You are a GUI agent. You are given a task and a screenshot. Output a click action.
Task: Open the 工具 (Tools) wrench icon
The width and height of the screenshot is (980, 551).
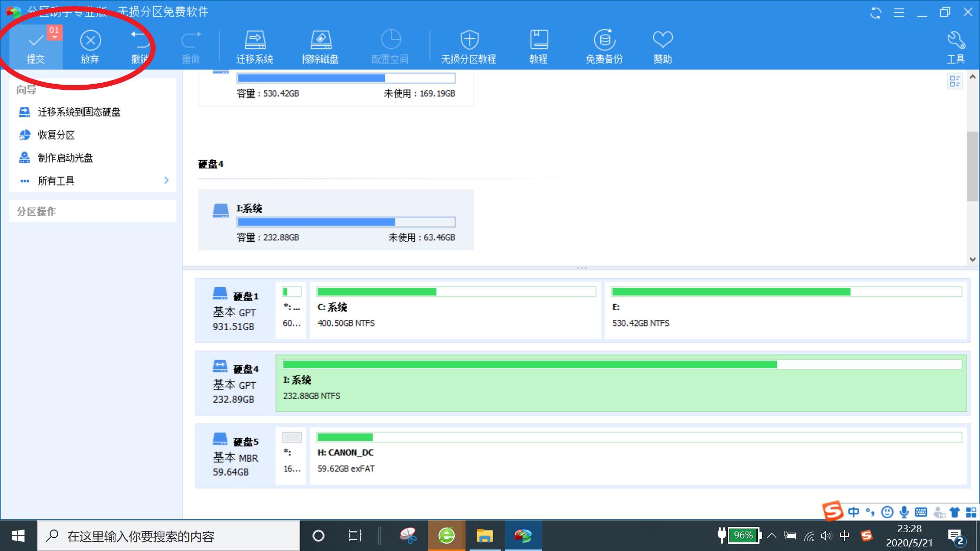955,41
